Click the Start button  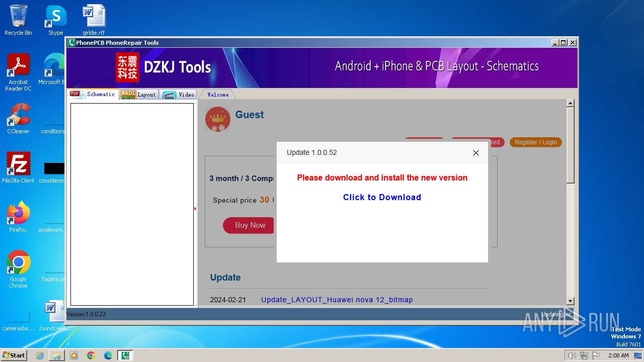tap(14, 355)
